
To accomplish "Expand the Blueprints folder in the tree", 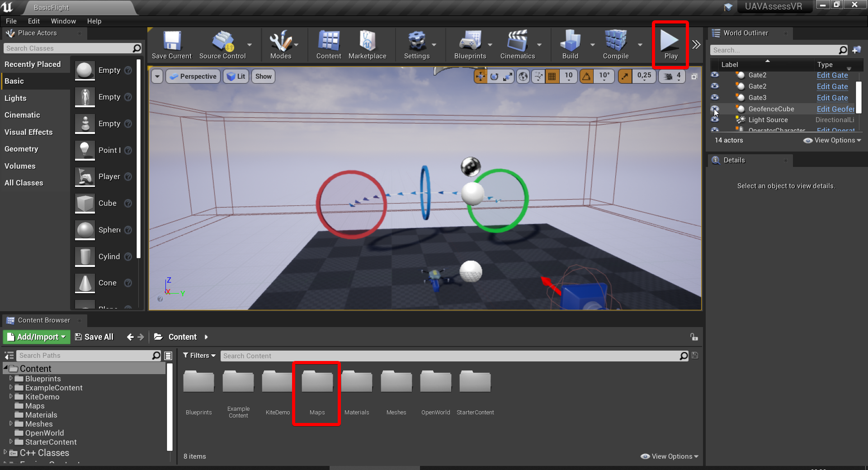I will pyautogui.click(x=11, y=378).
